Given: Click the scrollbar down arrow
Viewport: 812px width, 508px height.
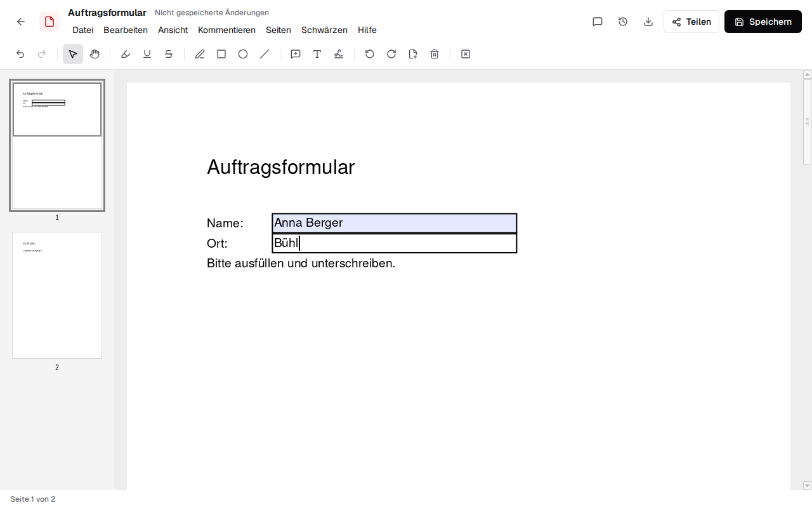Looking at the screenshot, I should click(x=808, y=486).
